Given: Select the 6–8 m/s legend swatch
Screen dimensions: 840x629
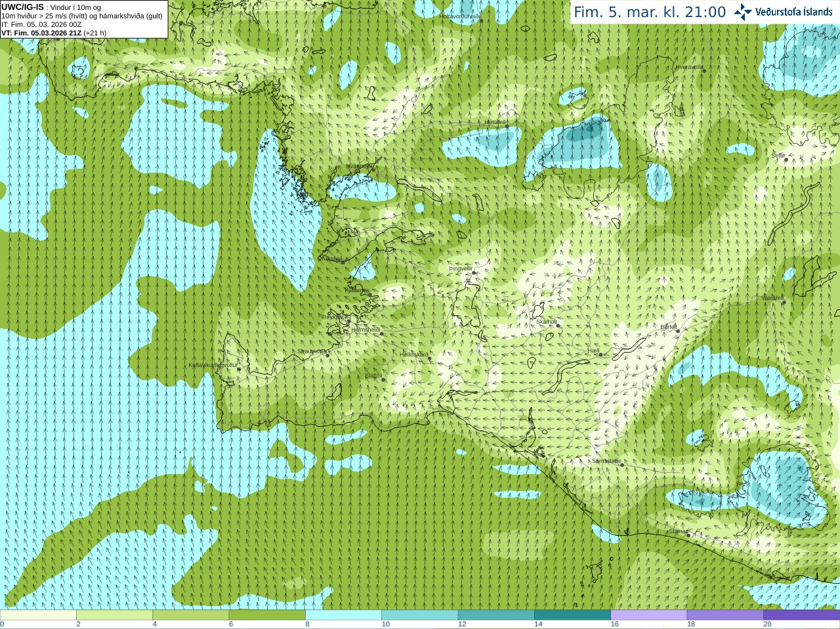Looking at the screenshot, I should (267, 615).
